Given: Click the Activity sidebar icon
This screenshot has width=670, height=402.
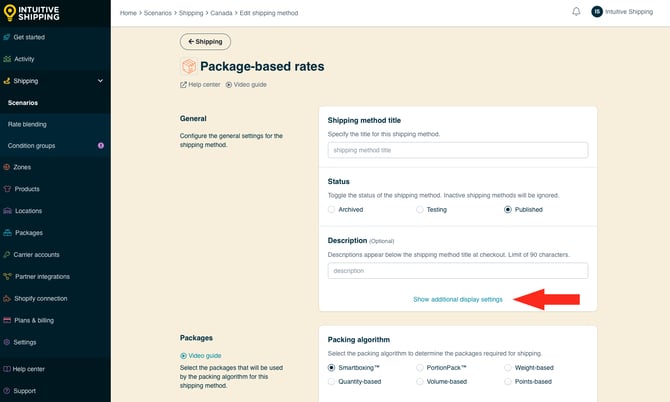Looking at the screenshot, I should [7, 59].
